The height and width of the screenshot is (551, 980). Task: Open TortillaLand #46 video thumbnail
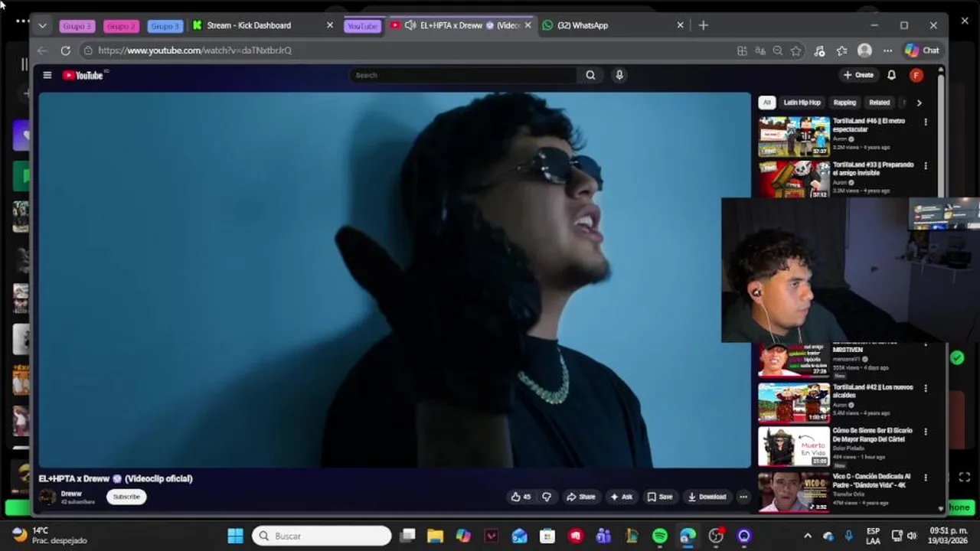click(x=794, y=136)
